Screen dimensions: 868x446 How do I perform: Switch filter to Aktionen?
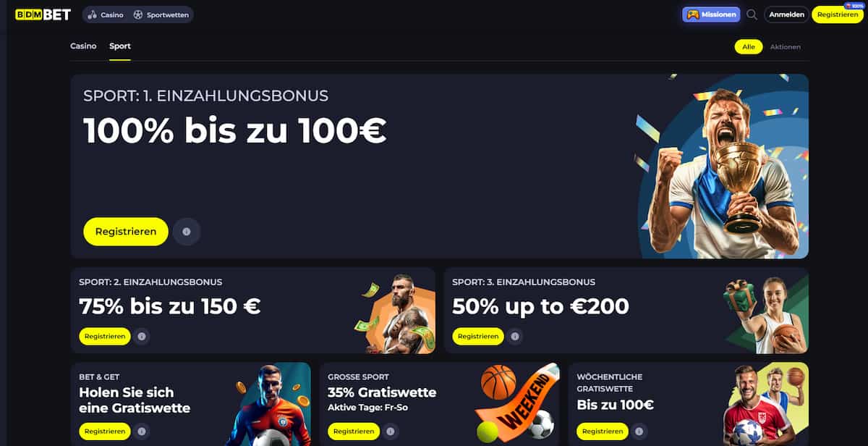785,46
